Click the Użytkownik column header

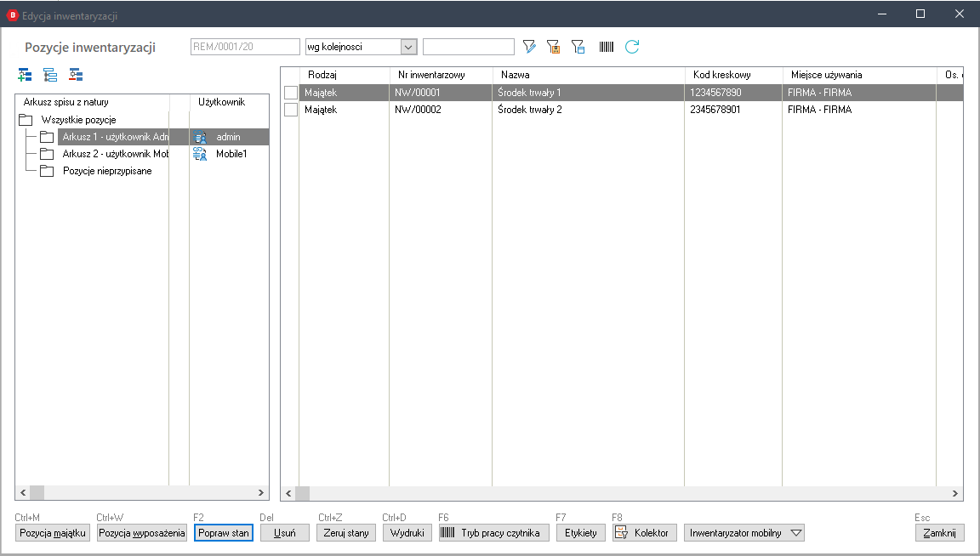(229, 102)
